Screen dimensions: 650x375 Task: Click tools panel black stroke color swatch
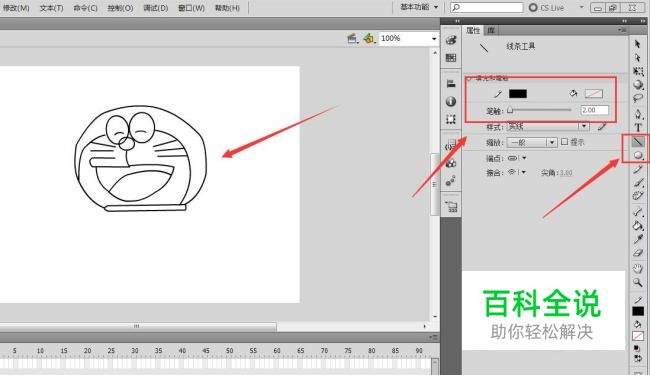[638, 311]
